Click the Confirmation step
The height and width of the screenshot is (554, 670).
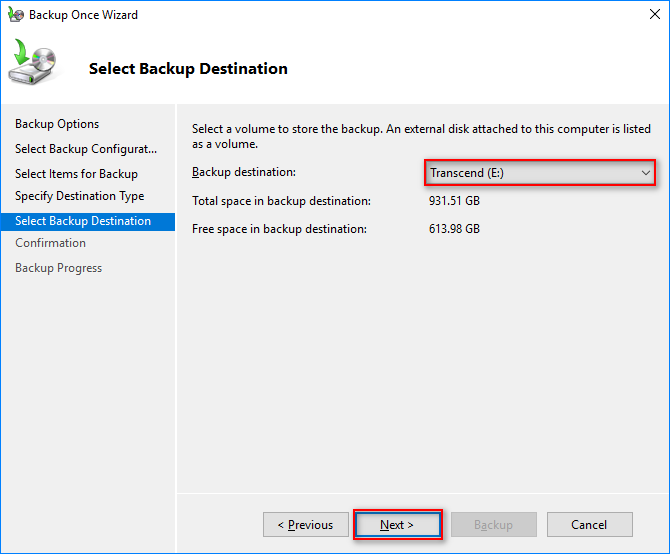point(50,243)
